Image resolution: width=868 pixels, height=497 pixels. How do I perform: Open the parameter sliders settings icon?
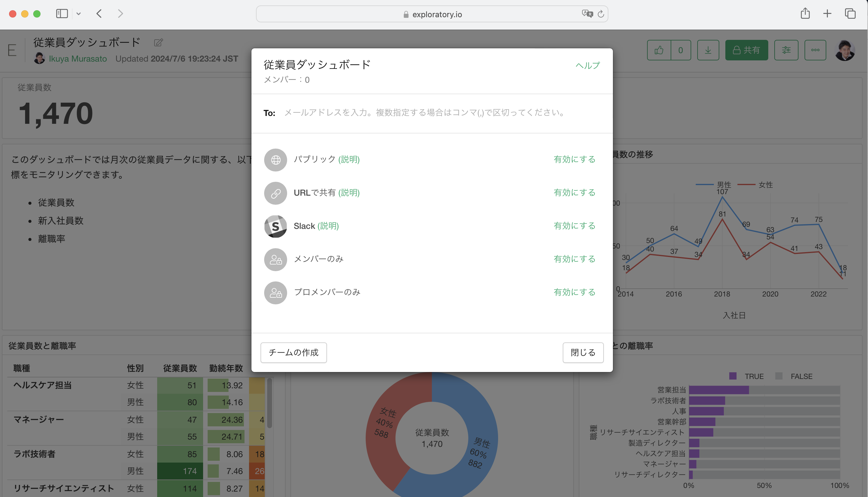786,50
